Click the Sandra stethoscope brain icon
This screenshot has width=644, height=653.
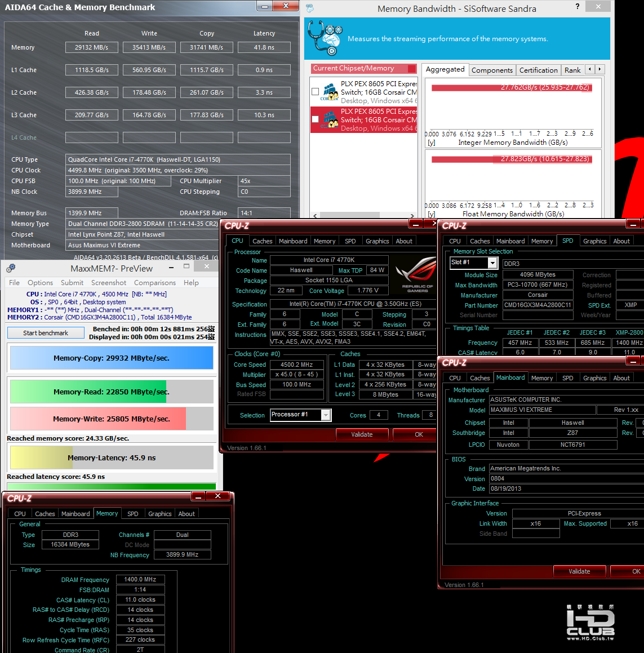click(x=325, y=38)
